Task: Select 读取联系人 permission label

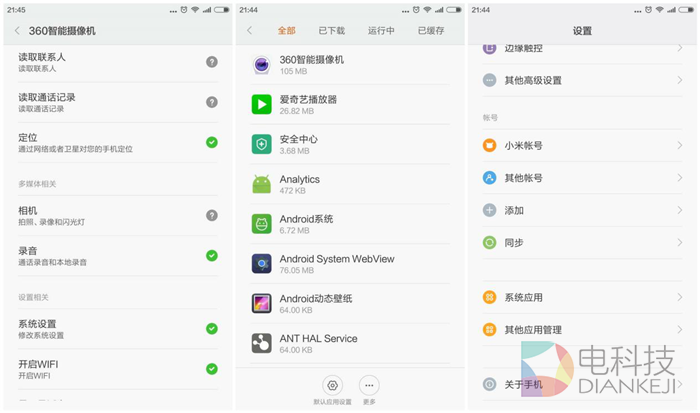Action: coord(42,57)
